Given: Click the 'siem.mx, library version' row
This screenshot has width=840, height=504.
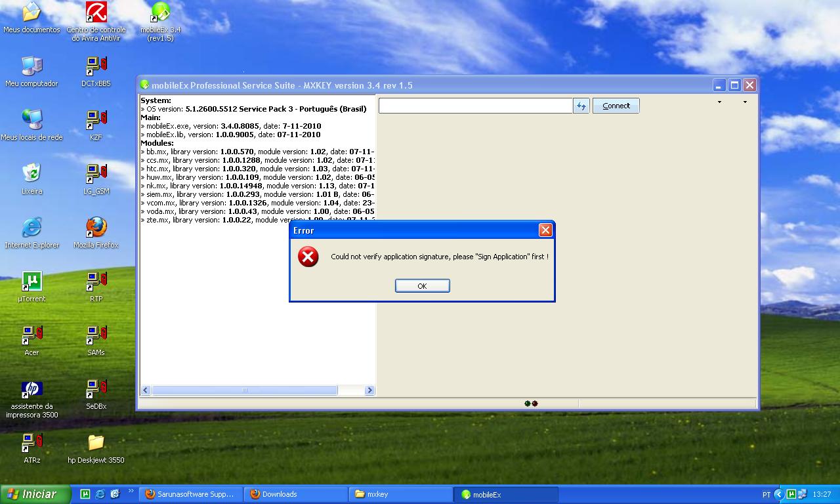Looking at the screenshot, I should coord(257,194).
